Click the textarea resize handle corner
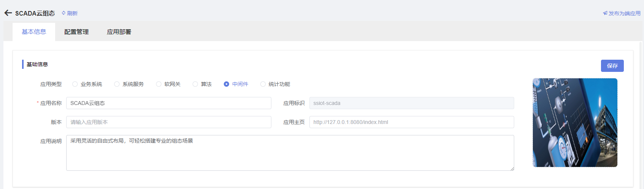Image resolution: width=644 pixels, height=189 pixels. pyautogui.click(x=512, y=168)
